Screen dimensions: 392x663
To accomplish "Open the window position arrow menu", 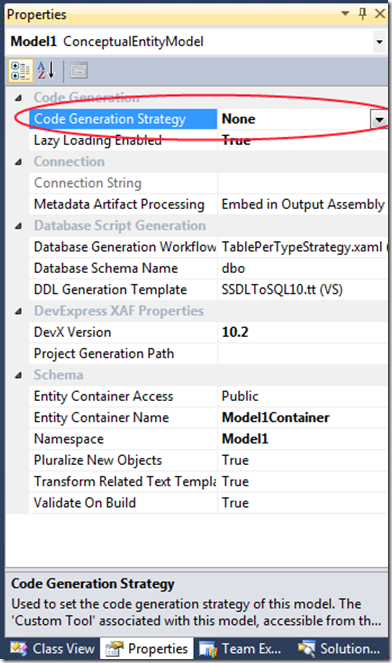I will point(345,14).
